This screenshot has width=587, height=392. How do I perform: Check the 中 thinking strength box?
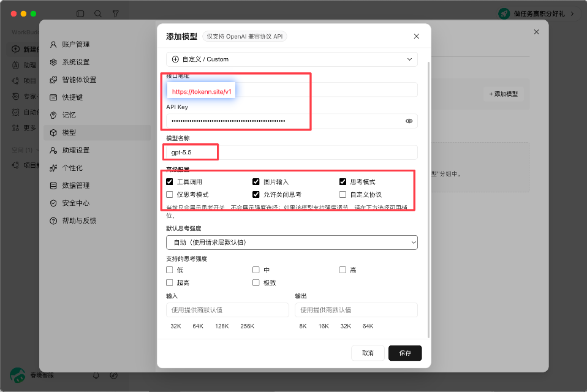[256, 270]
